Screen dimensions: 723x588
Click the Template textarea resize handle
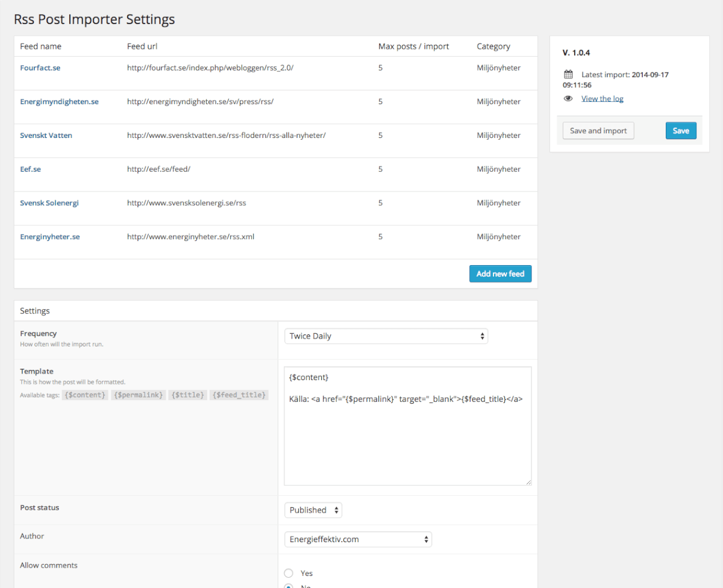(x=529, y=482)
